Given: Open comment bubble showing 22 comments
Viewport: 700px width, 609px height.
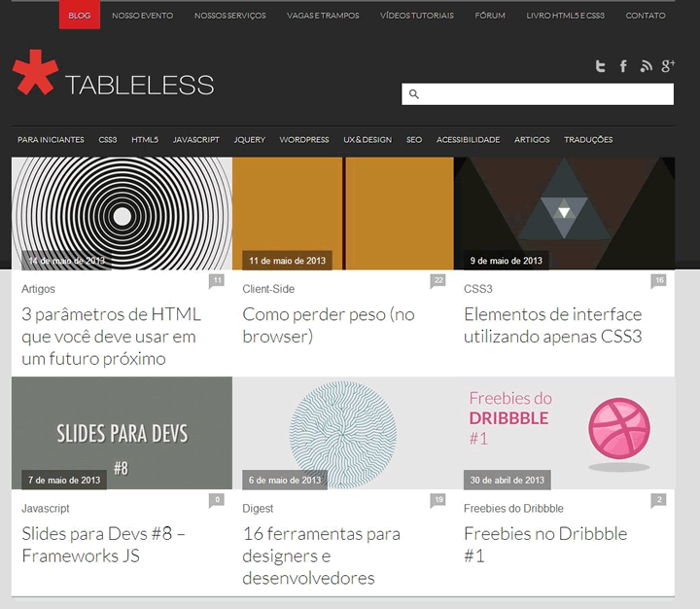Looking at the screenshot, I should pos(437,281).
